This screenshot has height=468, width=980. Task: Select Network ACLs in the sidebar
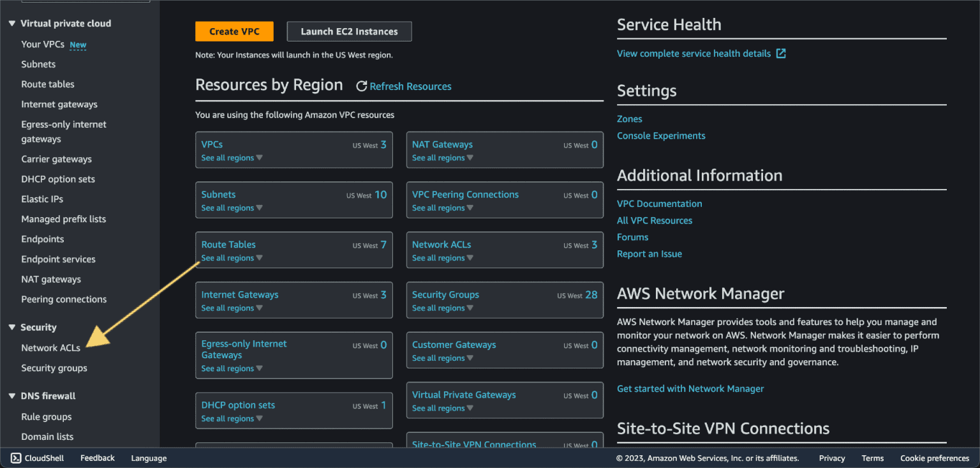pyautogui.click(x=50, y=347)
